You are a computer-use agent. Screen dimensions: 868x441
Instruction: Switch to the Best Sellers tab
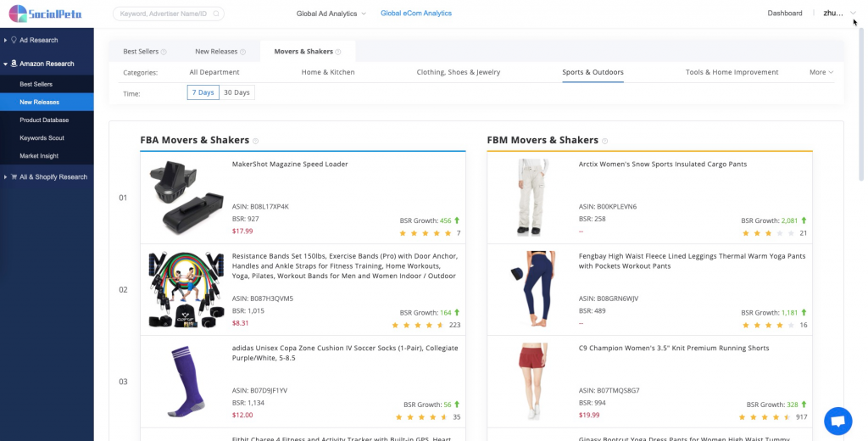pos(141,52)
